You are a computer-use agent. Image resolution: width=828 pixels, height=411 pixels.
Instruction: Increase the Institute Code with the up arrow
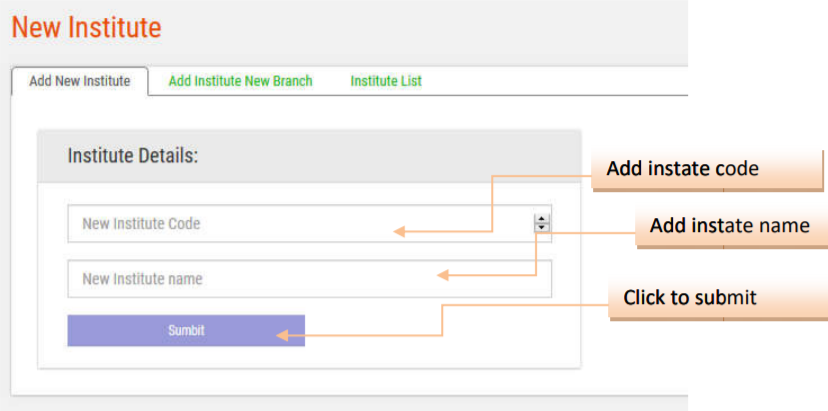[x=542, y=219]
